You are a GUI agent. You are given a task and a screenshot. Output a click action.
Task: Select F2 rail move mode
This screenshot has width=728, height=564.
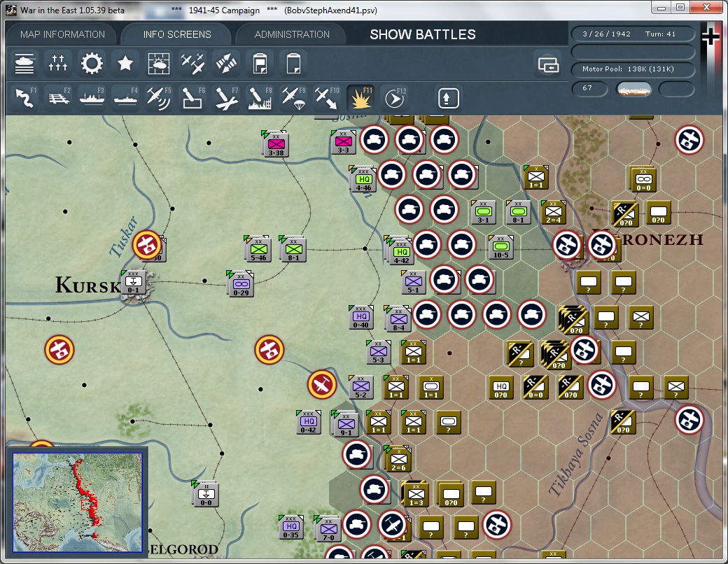[x=58, y=98]
